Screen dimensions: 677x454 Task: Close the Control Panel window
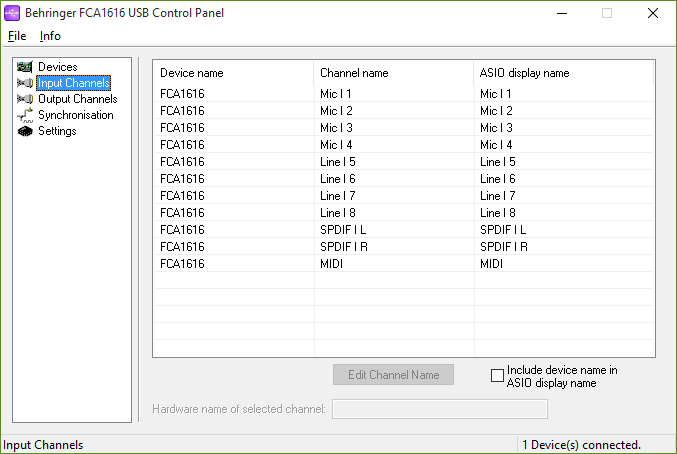652,13
